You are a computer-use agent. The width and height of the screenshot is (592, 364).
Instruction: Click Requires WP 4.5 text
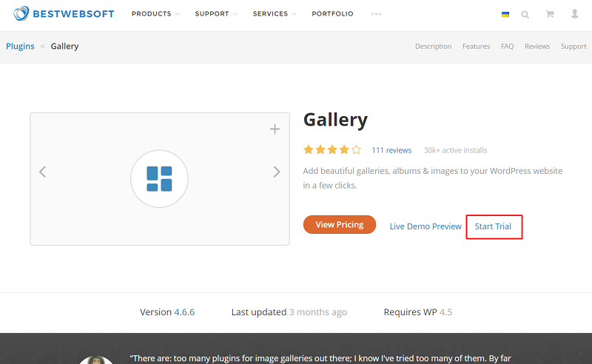(x=418, y=312)
